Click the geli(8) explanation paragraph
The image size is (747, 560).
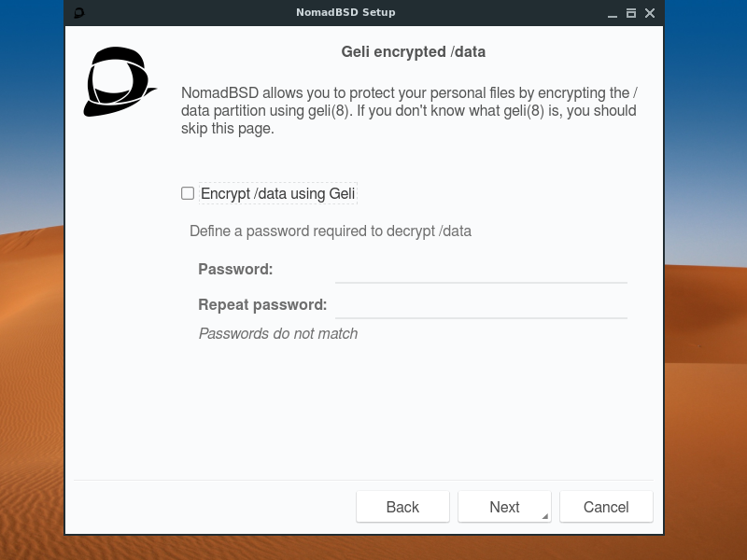pos(409,110)
